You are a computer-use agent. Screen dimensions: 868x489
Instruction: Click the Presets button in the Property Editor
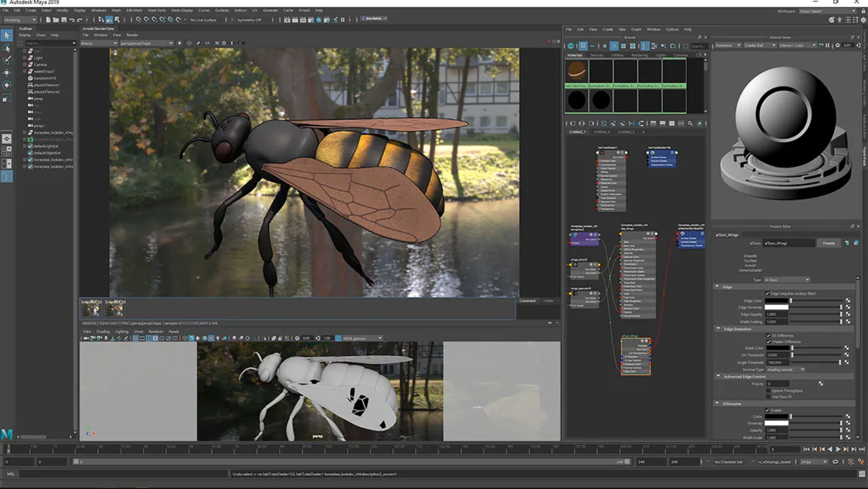point(828,243)
